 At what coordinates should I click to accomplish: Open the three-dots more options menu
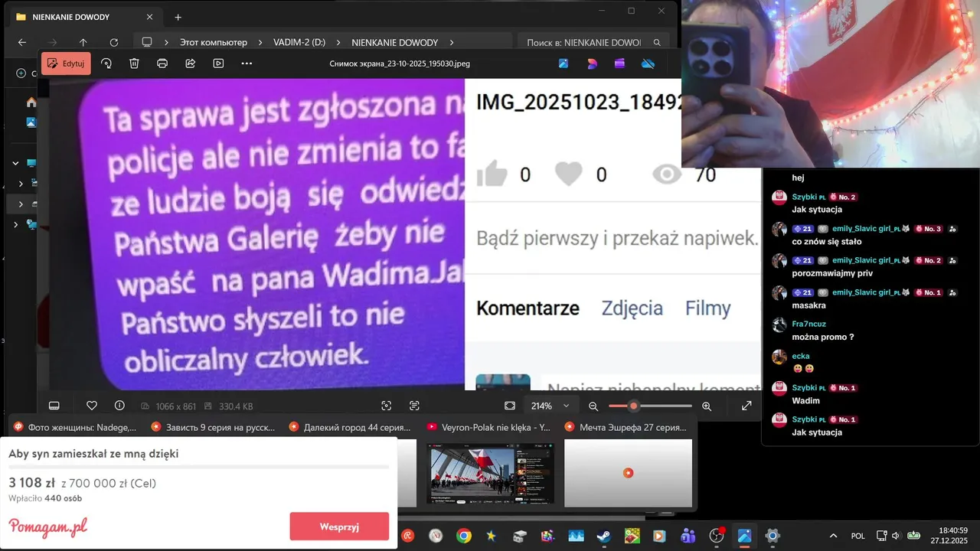point(247,64)
